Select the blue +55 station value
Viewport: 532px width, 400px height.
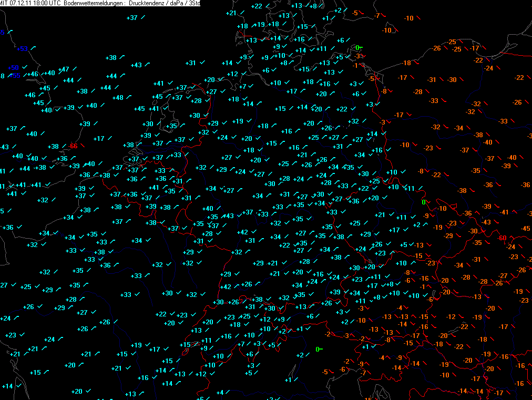15,76
